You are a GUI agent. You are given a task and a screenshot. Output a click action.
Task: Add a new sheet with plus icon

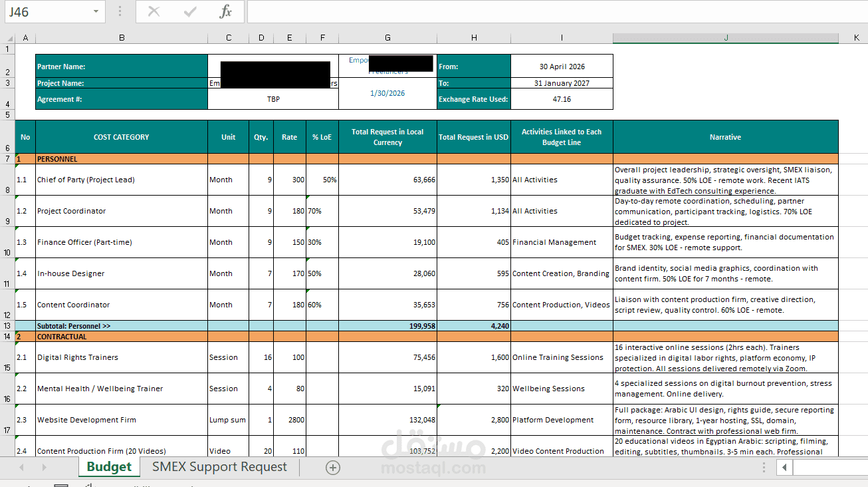[333, 468]
